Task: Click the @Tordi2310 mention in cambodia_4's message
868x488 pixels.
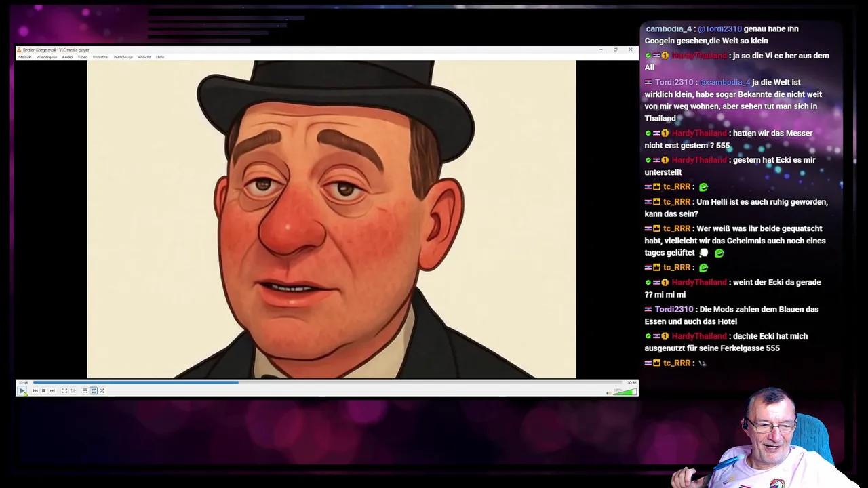Action: (719, 29)
